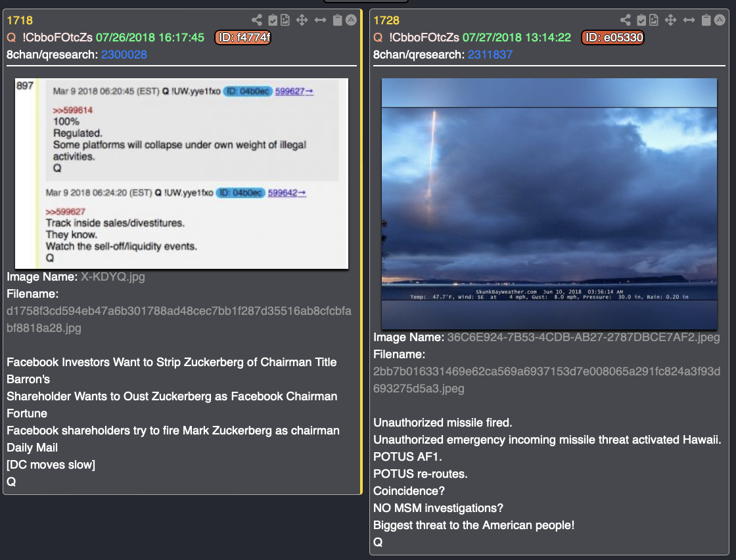The width and height of the screenshot is (736, 560).
Task: Click the horizontal double arrow on post 1728
Action: point(689,20)
